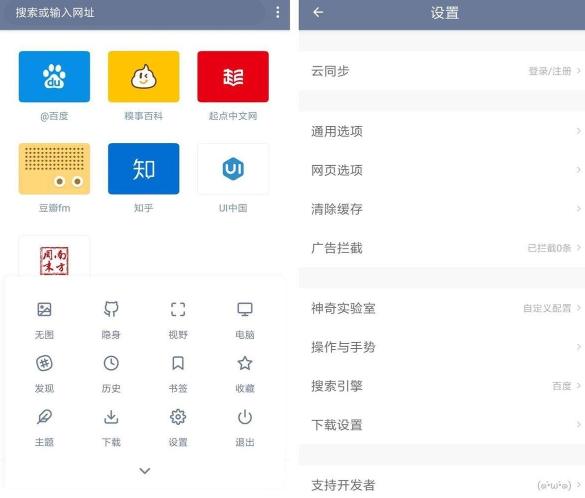Open the UI中国 shortcut tile
585x498 pixels.
tap(233, 169)
